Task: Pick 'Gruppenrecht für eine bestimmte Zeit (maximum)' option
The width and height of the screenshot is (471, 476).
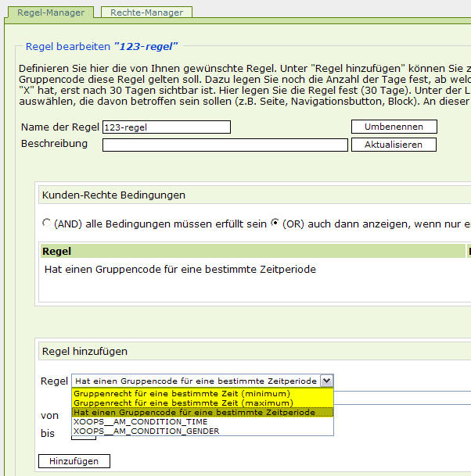Action: pyautogui.click(x=182, y=403)
